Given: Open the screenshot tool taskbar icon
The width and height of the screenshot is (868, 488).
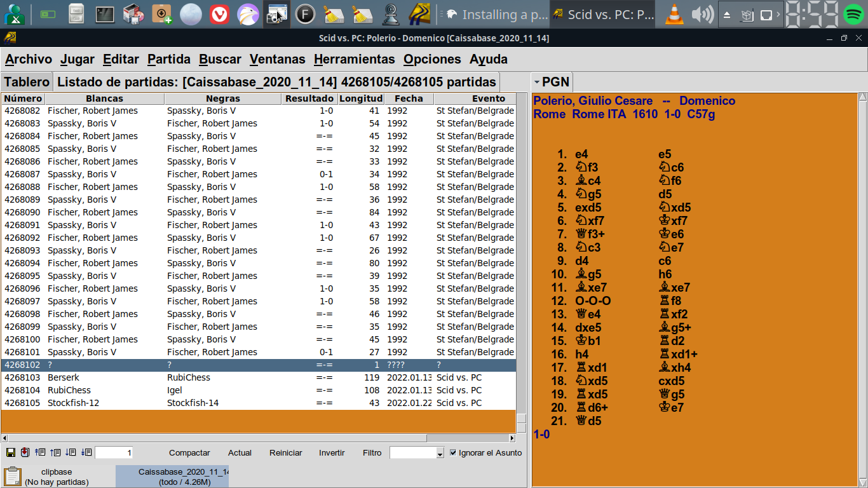Looking at the screenshot, I should coord(276,14).
